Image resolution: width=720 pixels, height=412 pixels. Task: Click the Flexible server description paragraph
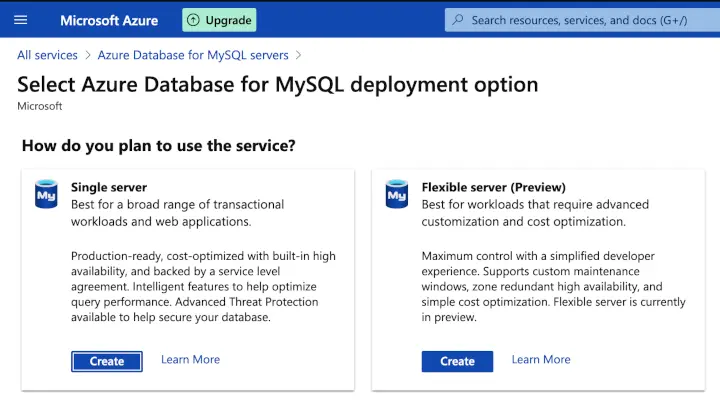point(555,287)
